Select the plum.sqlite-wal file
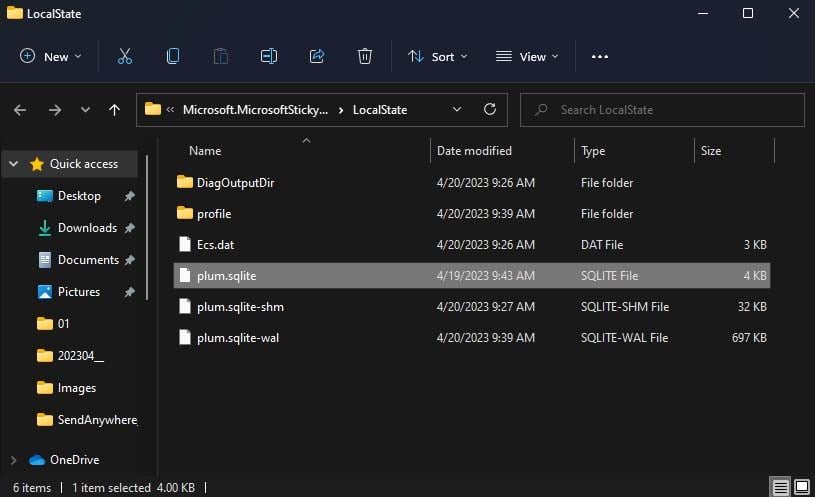 coord(238,338)
